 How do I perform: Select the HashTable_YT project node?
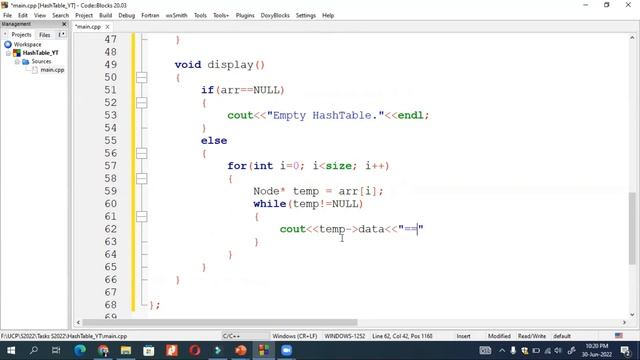[x=40, y=53]
